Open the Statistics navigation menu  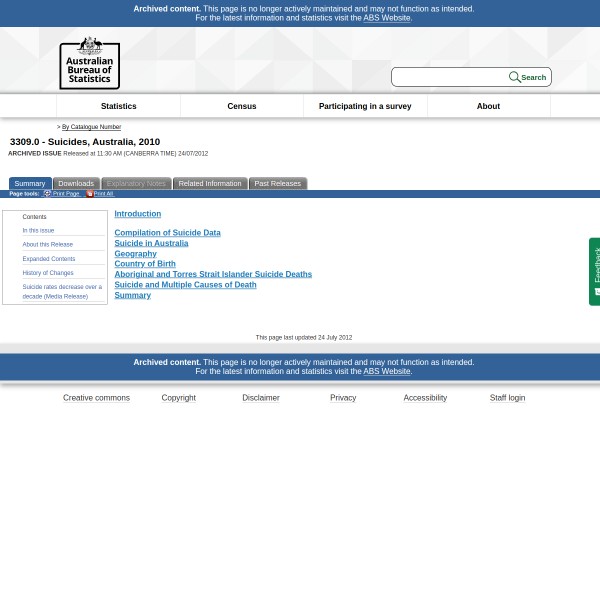[x=118, y=106]
